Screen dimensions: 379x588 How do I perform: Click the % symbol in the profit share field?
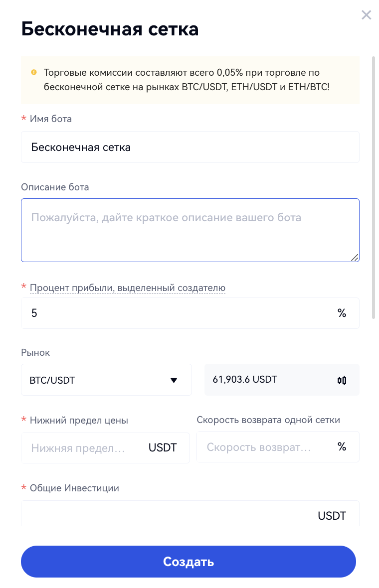tap(342, 313)
